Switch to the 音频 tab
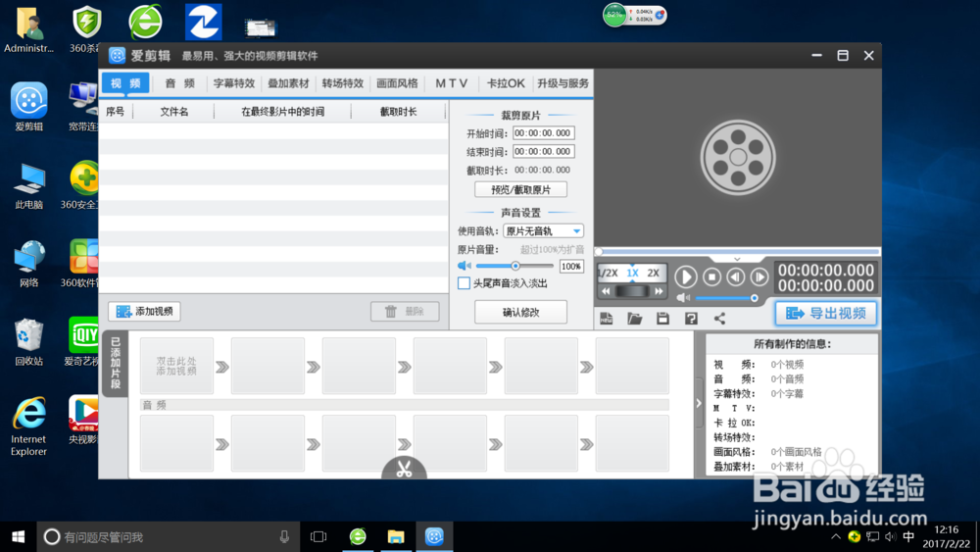The height and width of the screenshot is (552, 980). coord(180,83)
